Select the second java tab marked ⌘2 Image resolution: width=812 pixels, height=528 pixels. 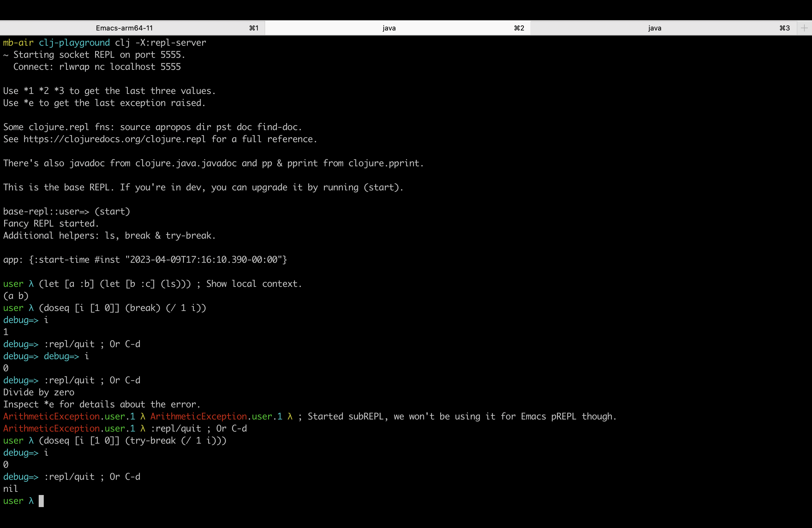click(397, 28)
